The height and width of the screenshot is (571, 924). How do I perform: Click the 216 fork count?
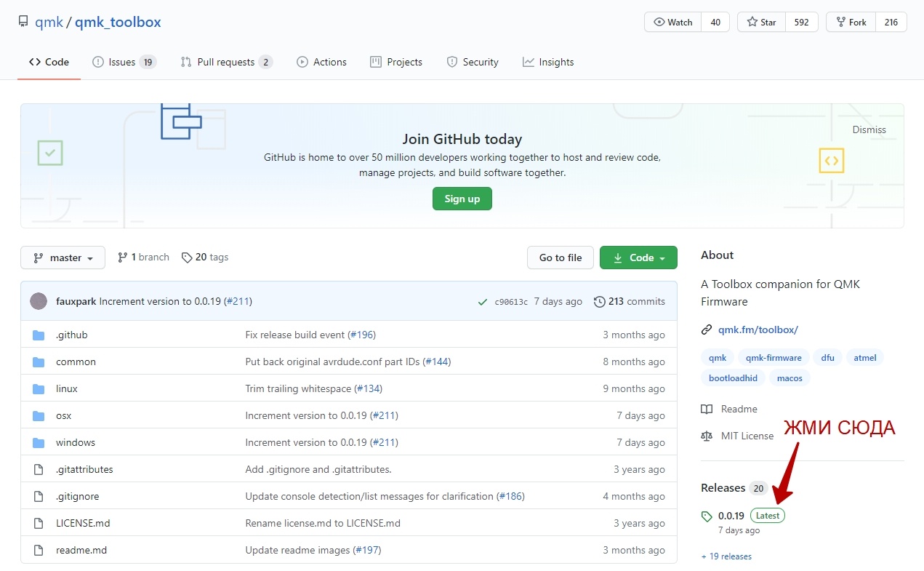point(891,22)
